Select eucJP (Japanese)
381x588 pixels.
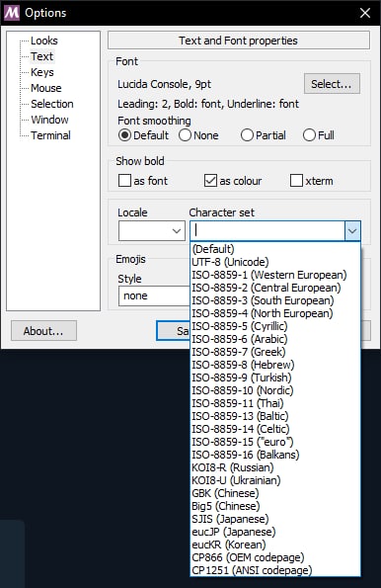point(275,532)
